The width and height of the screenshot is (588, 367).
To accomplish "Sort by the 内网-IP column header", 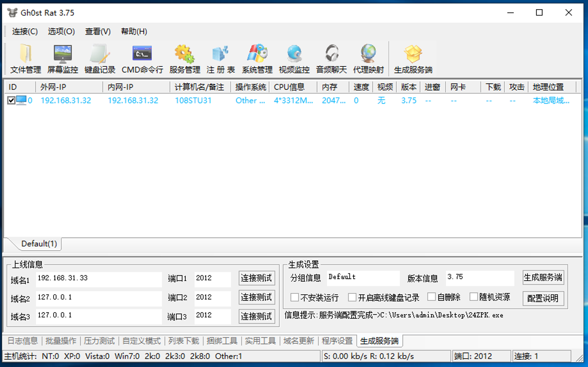I will point(137,87).
